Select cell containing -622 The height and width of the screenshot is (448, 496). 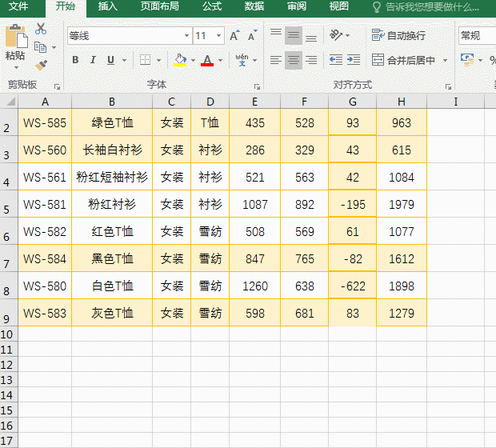point(352,286)
